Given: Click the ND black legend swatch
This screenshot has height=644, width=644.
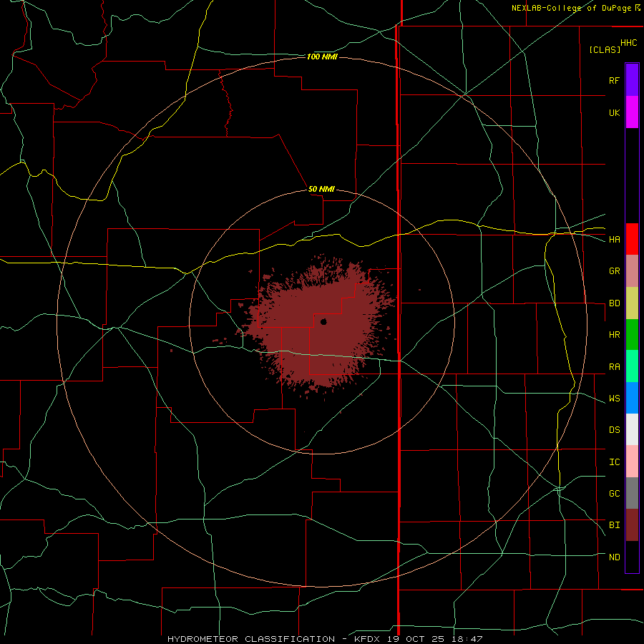Looking at the screenshot, I should (x=632, y=557).
